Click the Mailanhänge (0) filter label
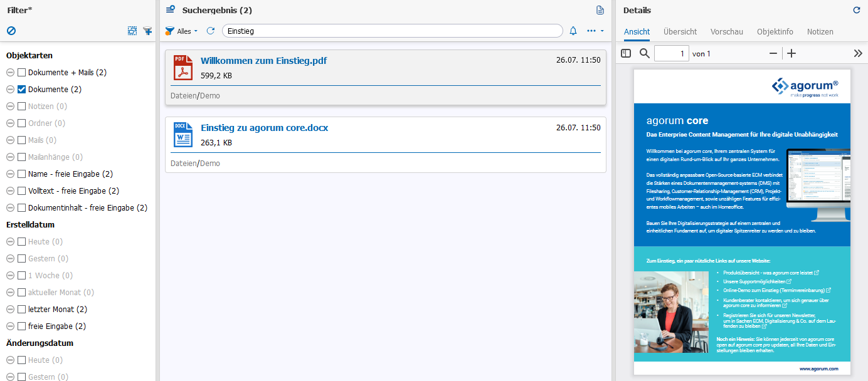The width and height of the screenshot is (868, 381). [x=55, y=157]
